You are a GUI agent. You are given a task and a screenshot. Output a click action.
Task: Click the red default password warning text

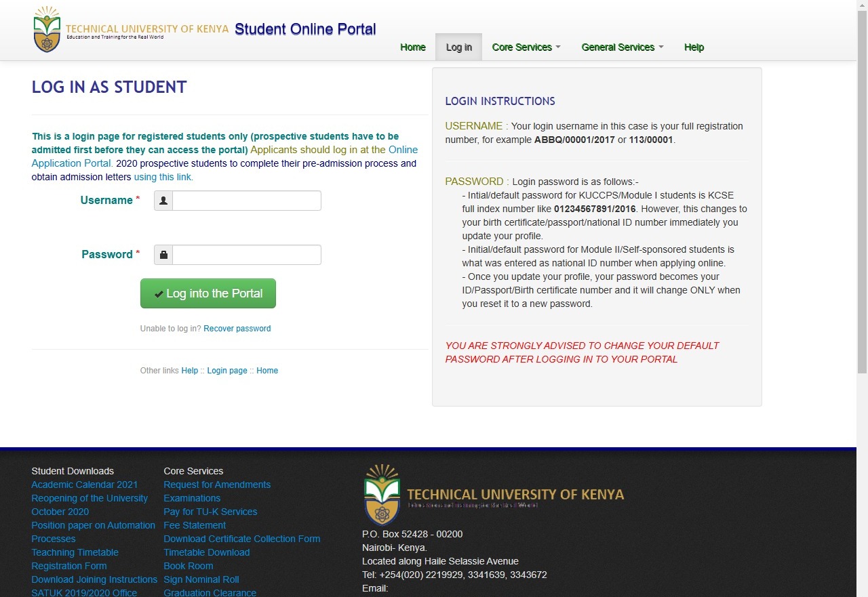(x=582, y=352)
